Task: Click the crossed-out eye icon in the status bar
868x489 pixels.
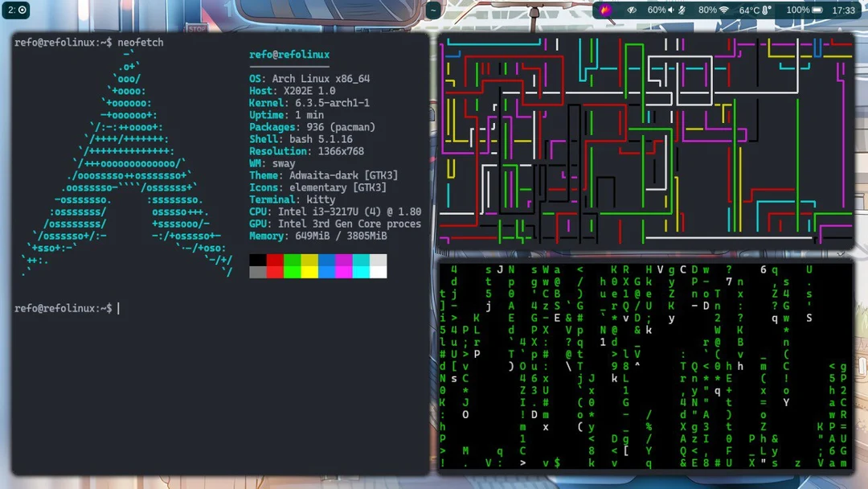Action: (632, 10)
